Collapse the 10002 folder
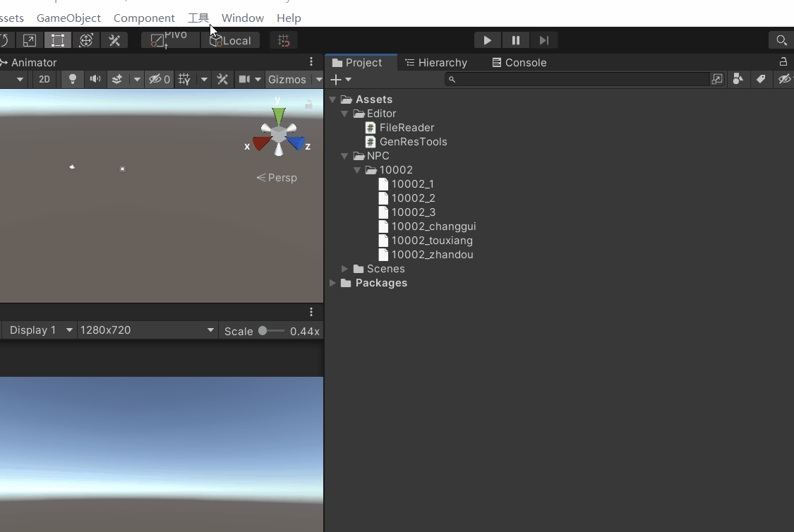Image resolution: width=794 pixels, height=532 pixels. [x=358, y=170]
